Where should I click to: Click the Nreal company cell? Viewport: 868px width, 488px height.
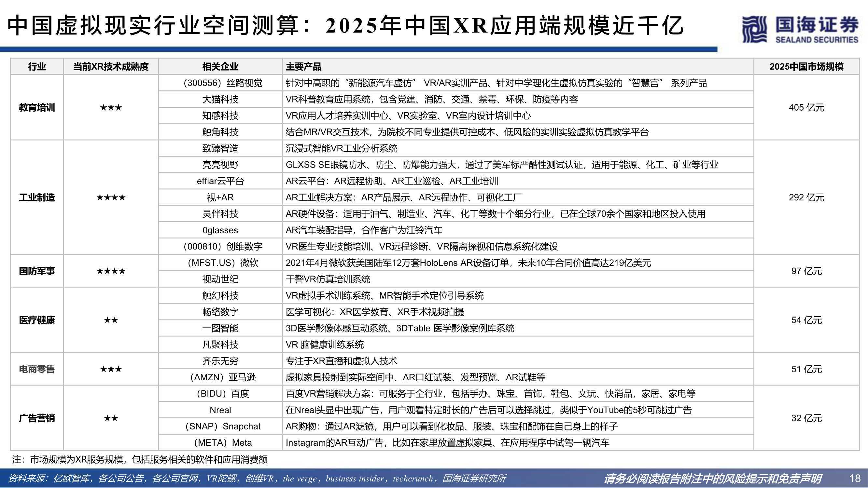pyautogui.click(x=220, y=410)
